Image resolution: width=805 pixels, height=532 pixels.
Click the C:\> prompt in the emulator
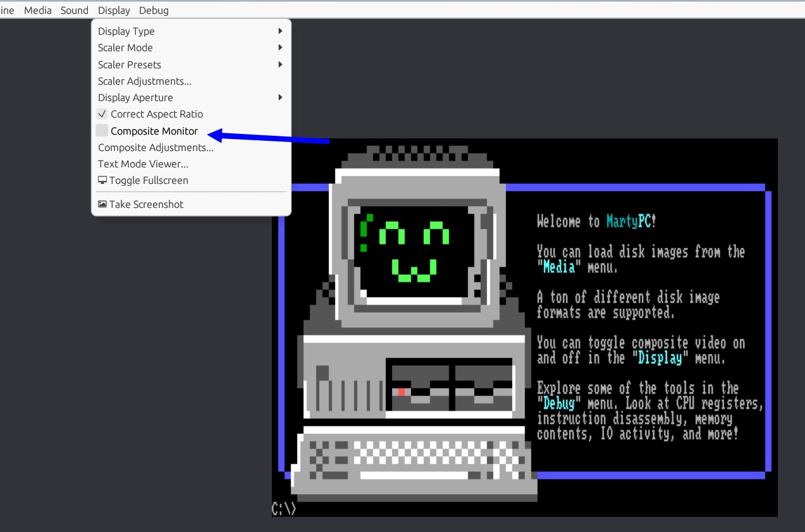[x=284, y=509]
